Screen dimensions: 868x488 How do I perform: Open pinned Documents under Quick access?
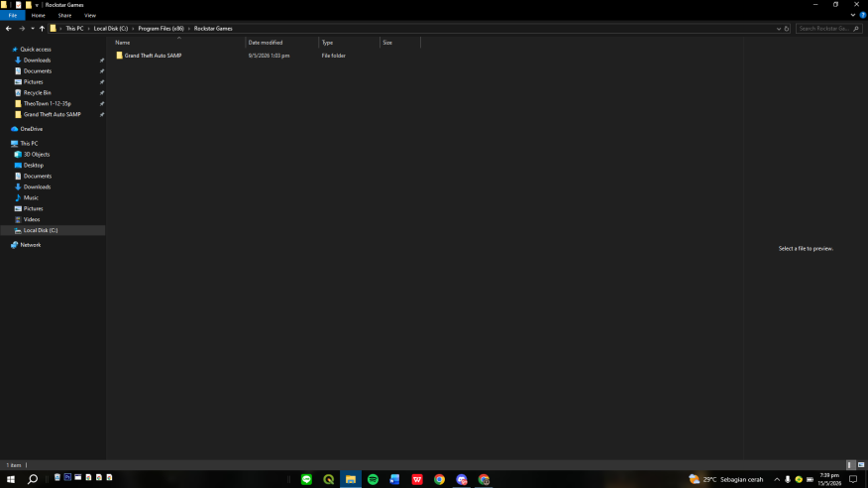point(38,70)
